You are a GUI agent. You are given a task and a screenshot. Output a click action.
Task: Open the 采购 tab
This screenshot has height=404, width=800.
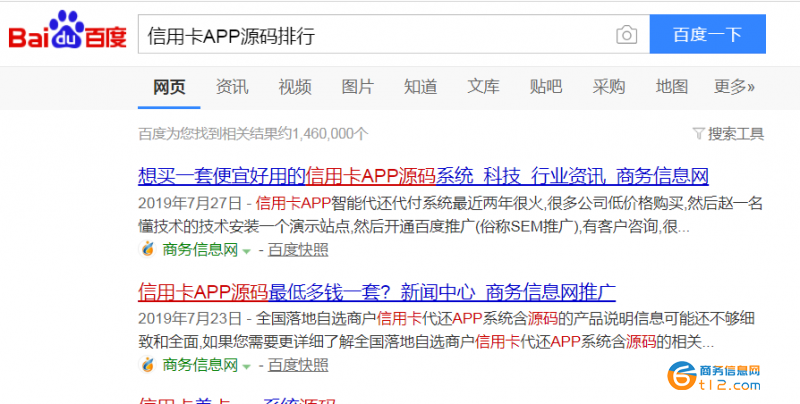(x=609, y=87)
